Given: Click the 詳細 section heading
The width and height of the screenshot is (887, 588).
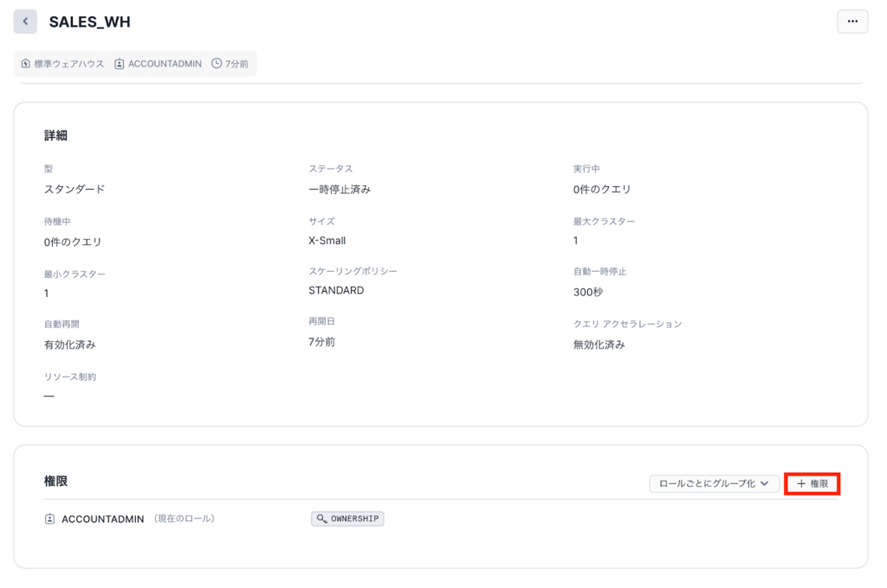Looking at the screenshot, I should tap(56, 136).
